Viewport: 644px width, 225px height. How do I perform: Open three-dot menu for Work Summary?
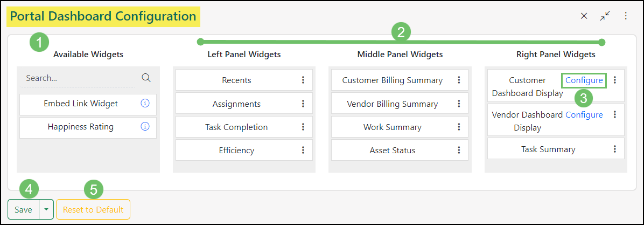pyautogui.click(x=459, y=127)
